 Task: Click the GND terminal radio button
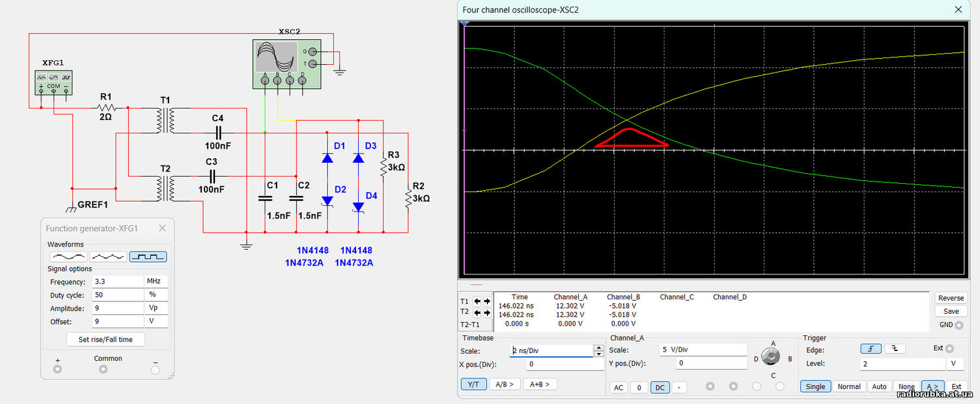[x=958, y=325]
